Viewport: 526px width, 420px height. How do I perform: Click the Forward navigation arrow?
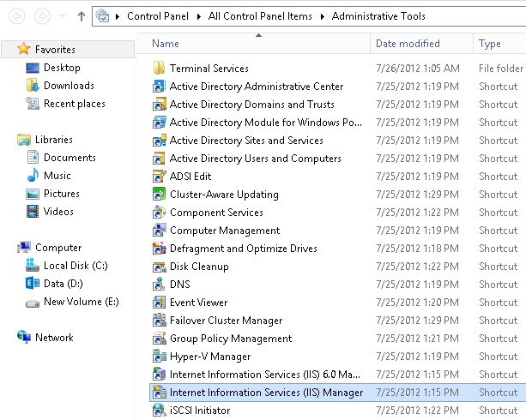42,16
